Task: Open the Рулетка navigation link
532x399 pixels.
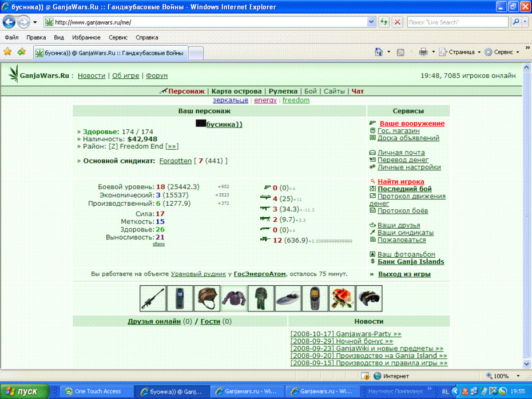Action: click(283, 91)
